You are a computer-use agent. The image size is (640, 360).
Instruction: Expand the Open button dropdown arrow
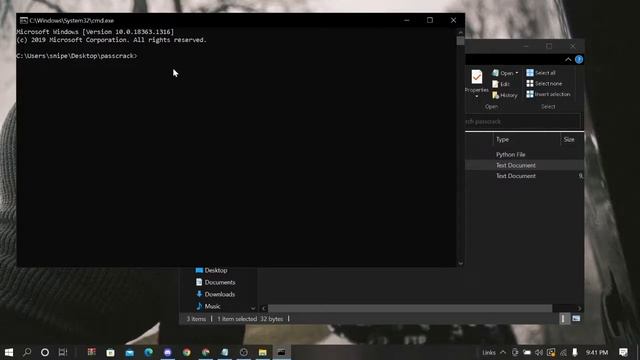click(517, 73)
